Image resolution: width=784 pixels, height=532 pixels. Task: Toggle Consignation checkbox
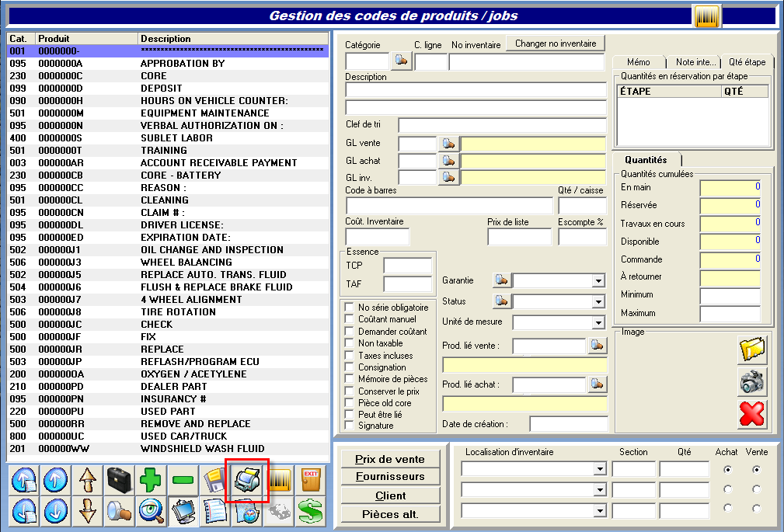(350, 367)
